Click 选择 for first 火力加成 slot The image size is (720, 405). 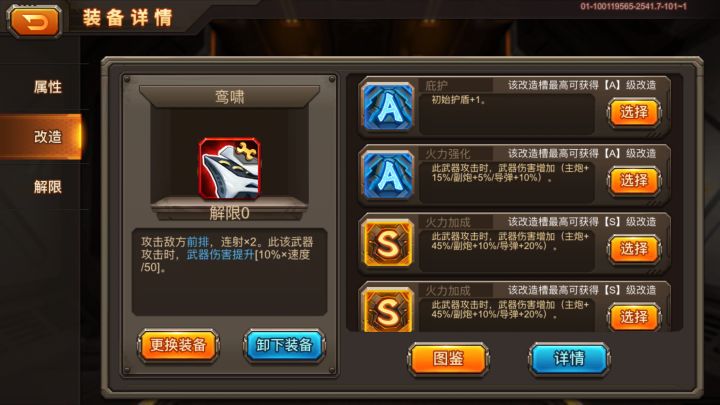pyautogui.click(x=634, y=248)
